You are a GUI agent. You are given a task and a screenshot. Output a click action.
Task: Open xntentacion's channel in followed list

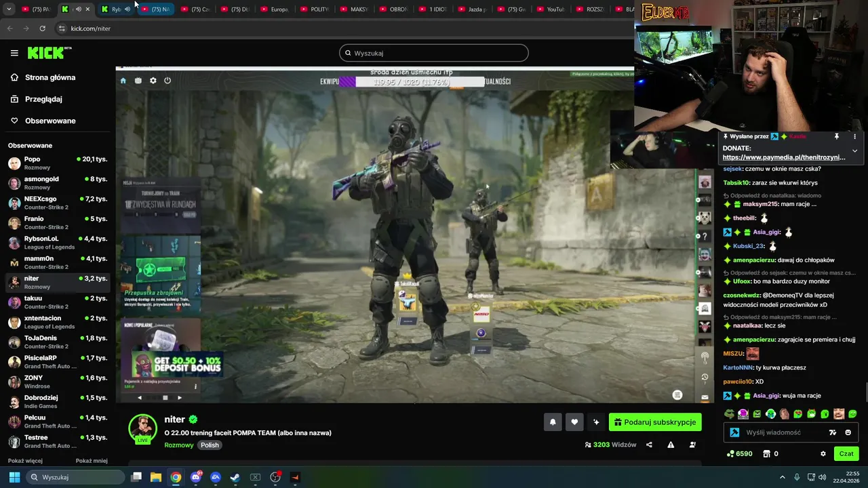tap(58, 322)
